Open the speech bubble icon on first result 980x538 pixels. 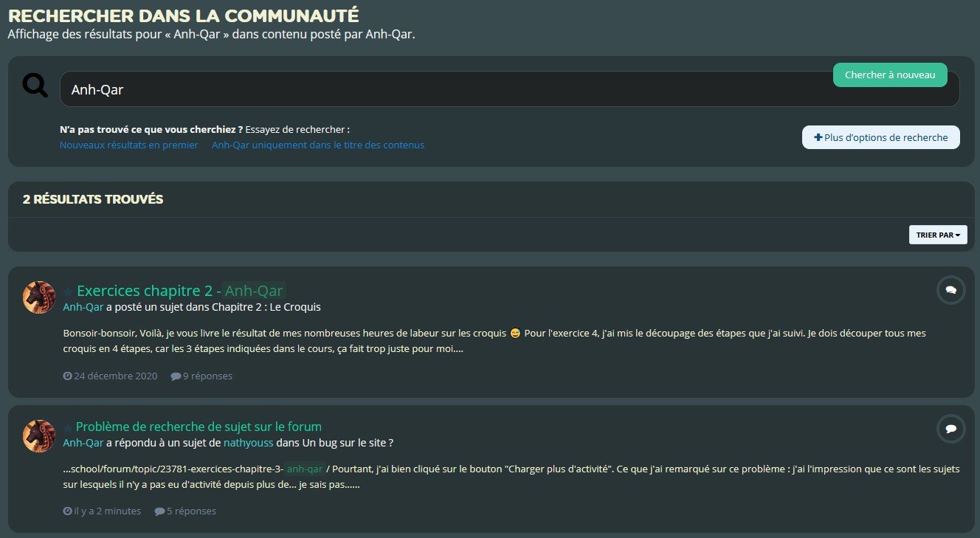pyautogui.click(x=950, y=290)
